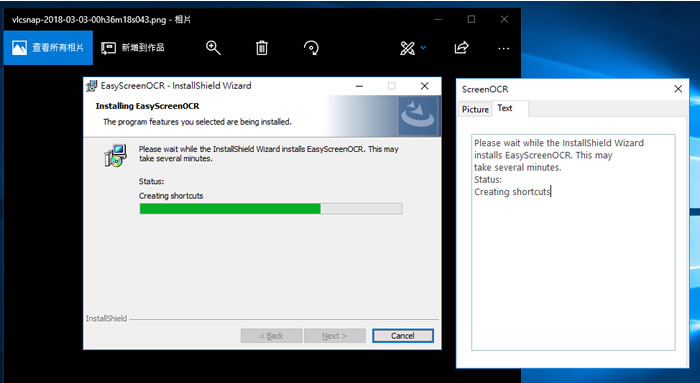
Task: Click the share icon in Photos toolbar
Action: tap(461, 47)
